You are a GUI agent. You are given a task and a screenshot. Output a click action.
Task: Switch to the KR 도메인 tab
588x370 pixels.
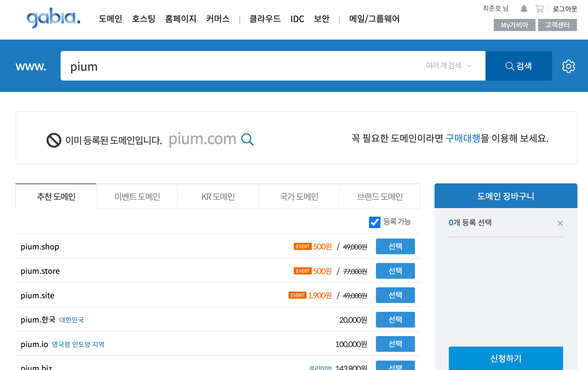point(218,197)
